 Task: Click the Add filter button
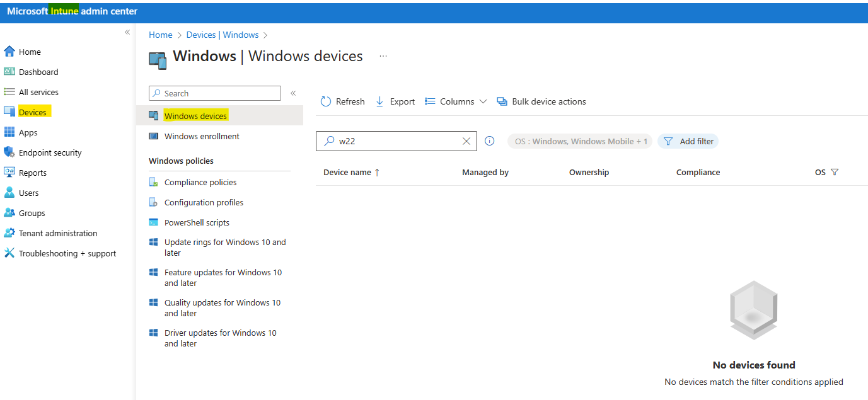[688, 141]
